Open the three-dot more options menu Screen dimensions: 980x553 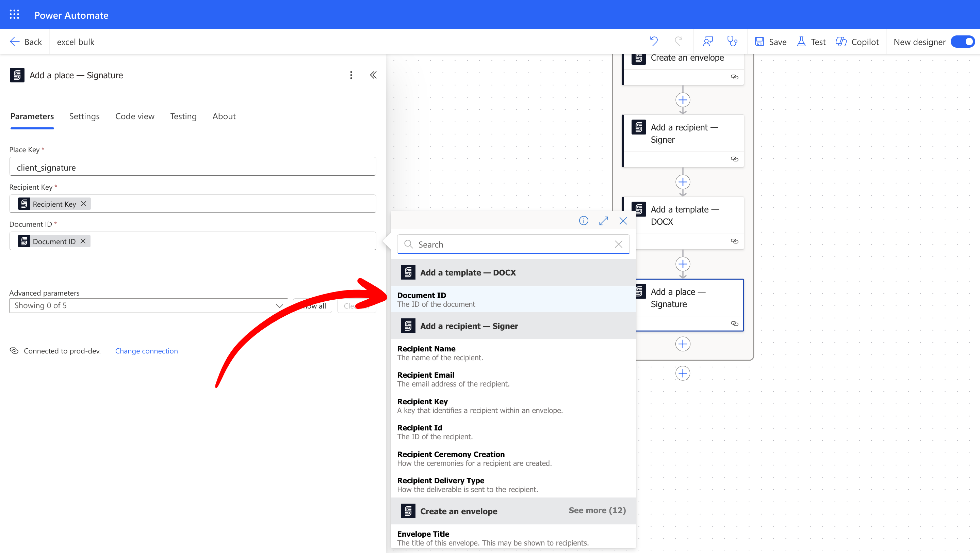coord(351,75)
